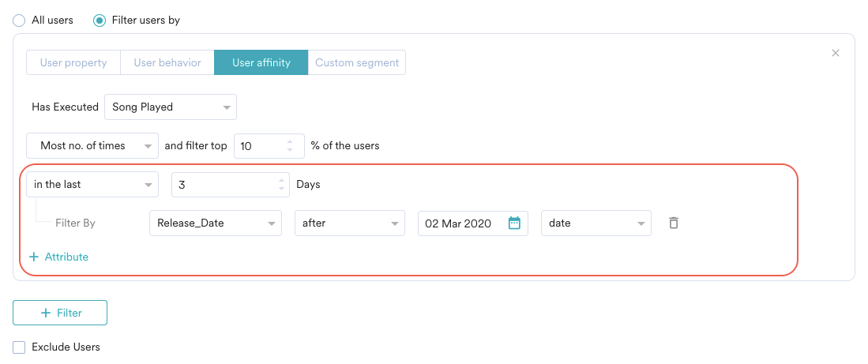This screenshot has height=364, width=868.
Task: Click the trash icon to delete filter
Action: [x=674, y=223]
